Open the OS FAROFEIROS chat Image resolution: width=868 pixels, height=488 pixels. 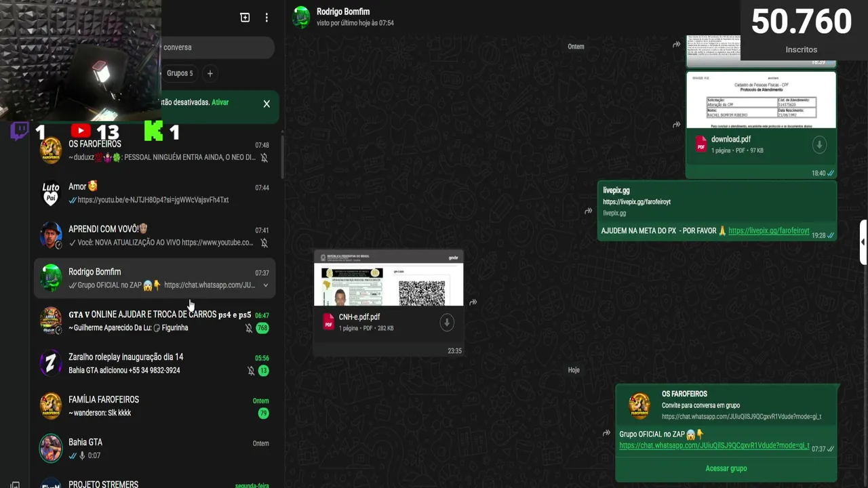(x=155, y=150)
